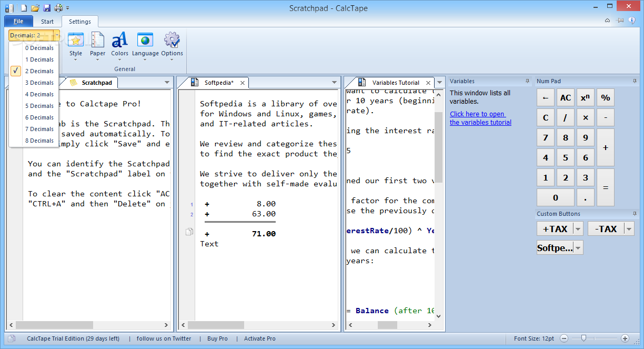
Task: Select 8 Decimals option
Action: [34, 141]
